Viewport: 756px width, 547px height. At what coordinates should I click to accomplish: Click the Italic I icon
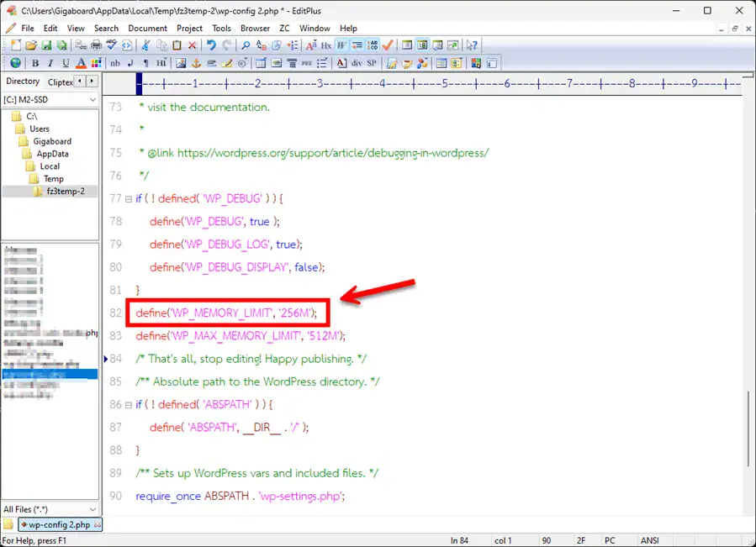tap(50, 63)
